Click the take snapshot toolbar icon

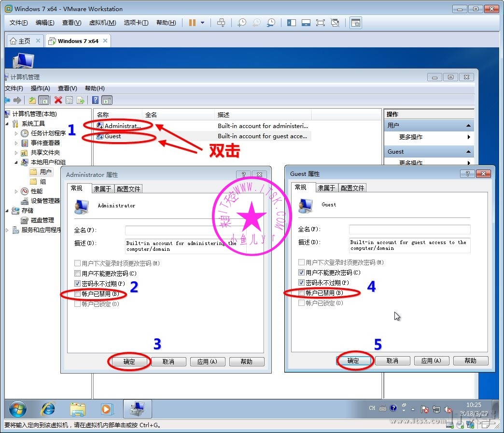pos(242,23)
